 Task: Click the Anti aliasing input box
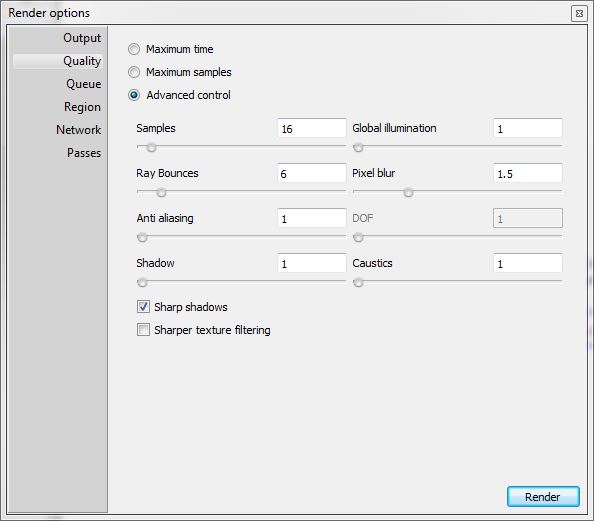click(311, 218)
